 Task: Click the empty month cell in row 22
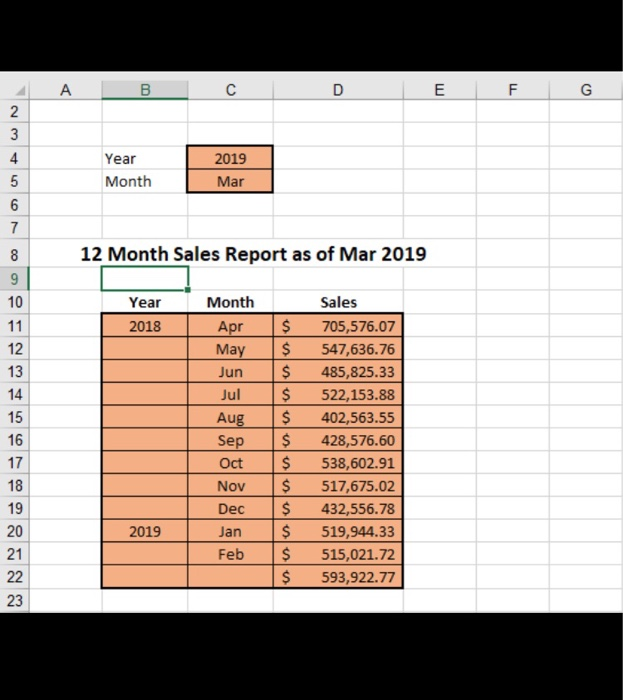[230, 577]
